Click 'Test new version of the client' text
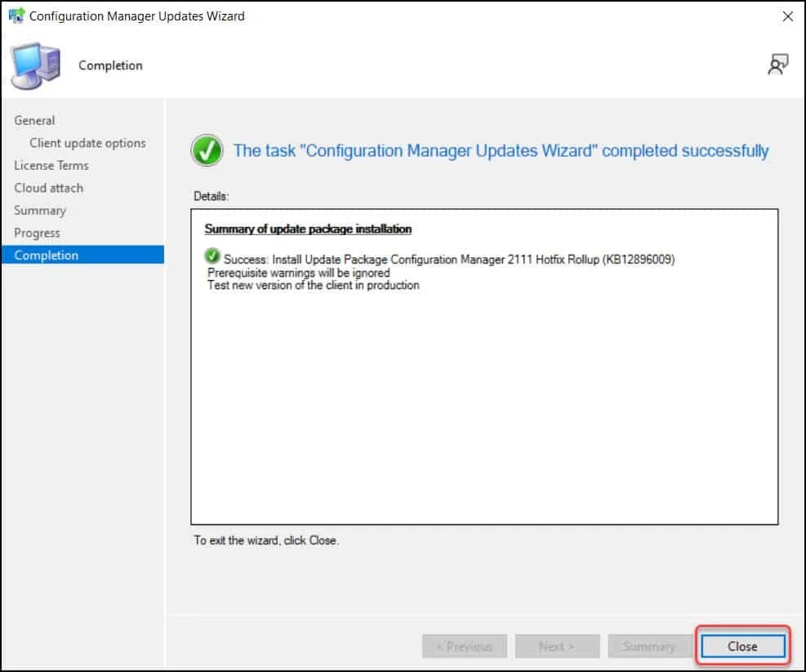 [x=313, y=285]
